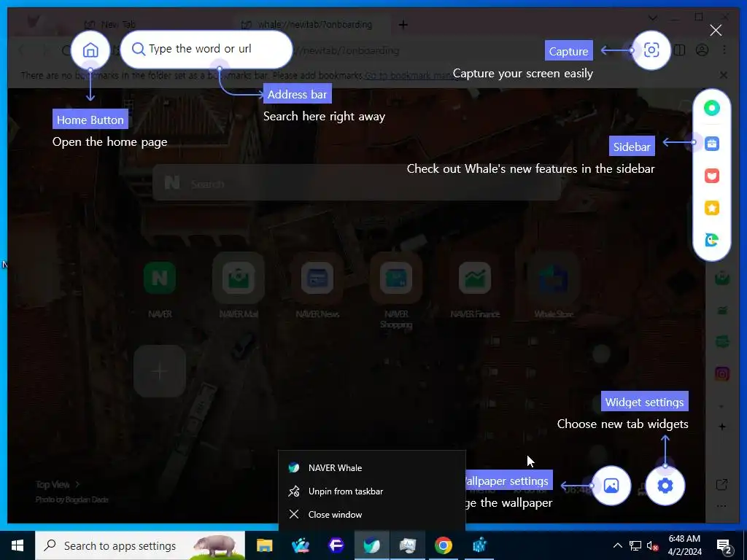The width and height of the screenshot is (747, 560).
Task: Click the sidebar pop-out window icon
Action: 721,485
